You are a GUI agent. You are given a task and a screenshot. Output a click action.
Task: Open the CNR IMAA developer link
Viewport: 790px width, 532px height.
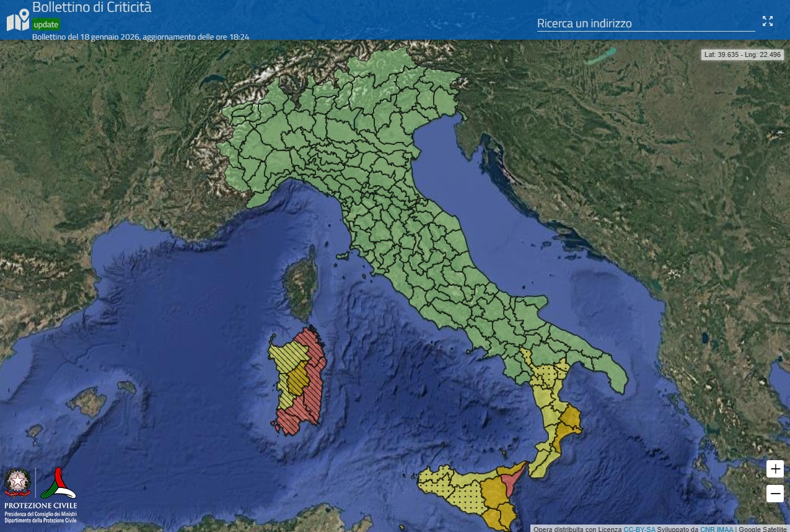(x=716, y=530)
